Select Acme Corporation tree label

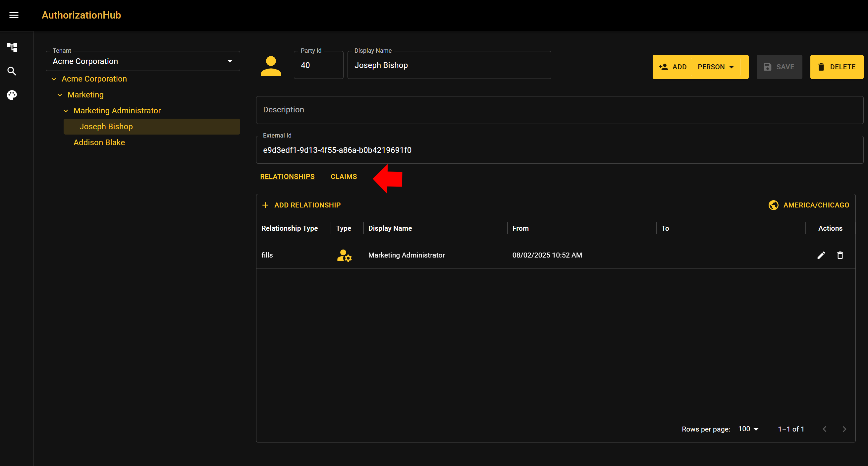click(94, 79)
